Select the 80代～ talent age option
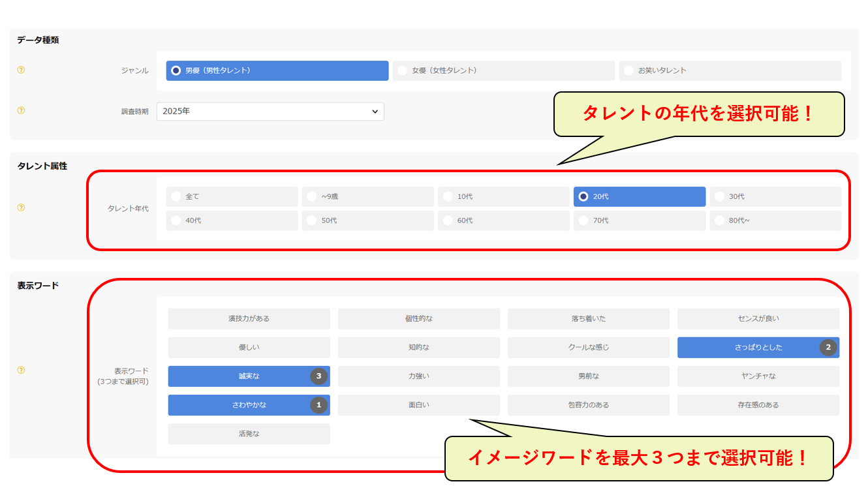The image size is (868, 486). click(x=775, y=220)
